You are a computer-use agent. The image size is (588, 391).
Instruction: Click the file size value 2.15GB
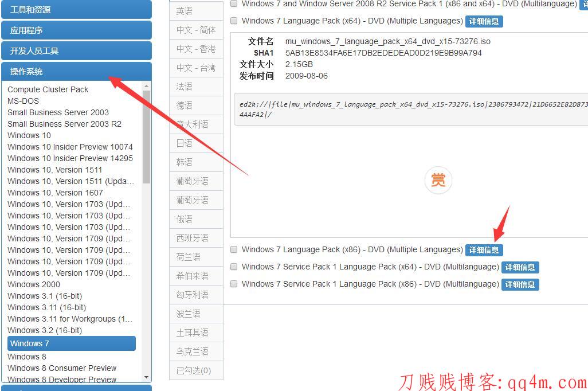pos(299,64)
